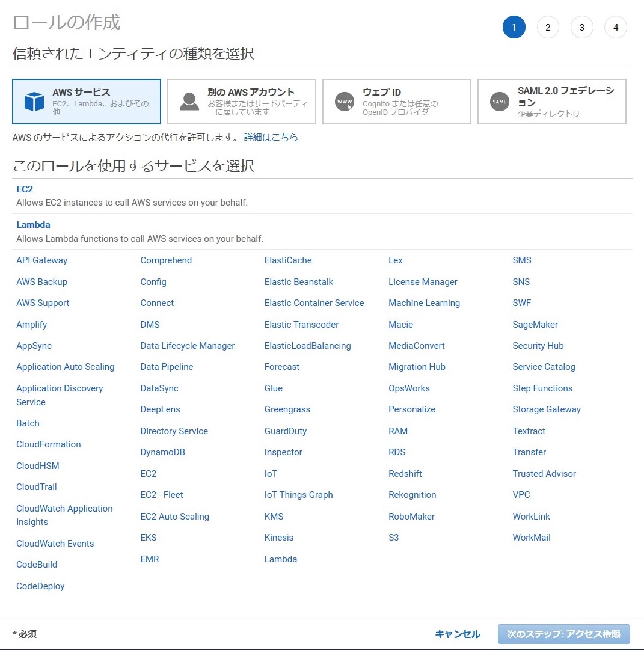Select the DataSync service
This screenshot has height=650, width=644.
[x=159, y=388]
